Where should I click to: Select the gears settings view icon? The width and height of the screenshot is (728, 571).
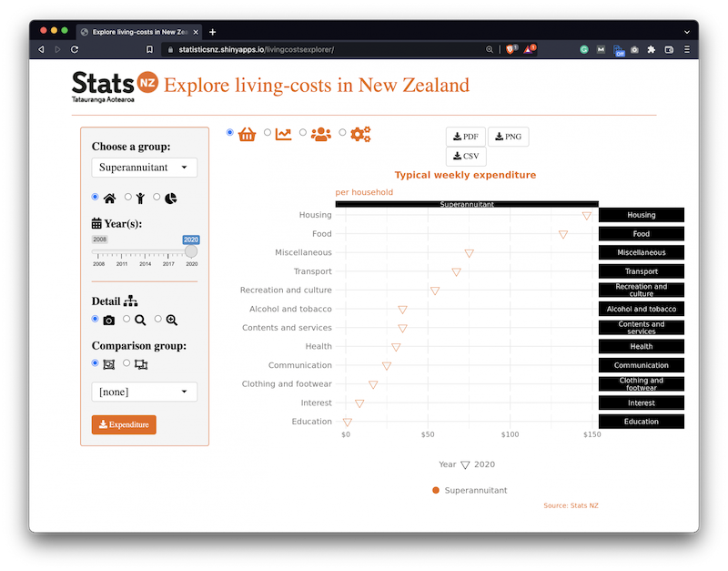360,134
